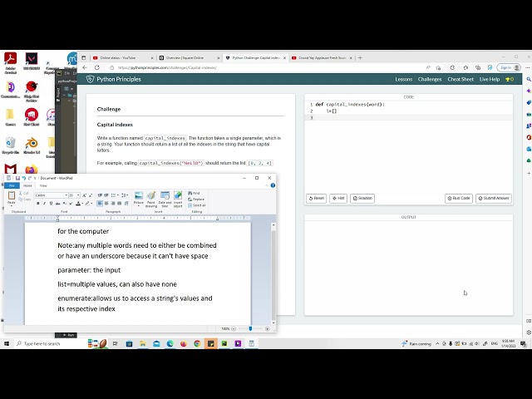The width and height of the screenshot is (532, 399).
Task: Click the Save icon in WordPad title bar
Action: 17,178
